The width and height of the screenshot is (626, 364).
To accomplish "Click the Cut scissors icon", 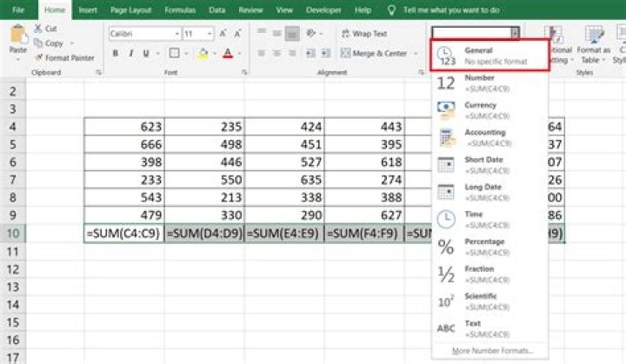I will (38, 29).
